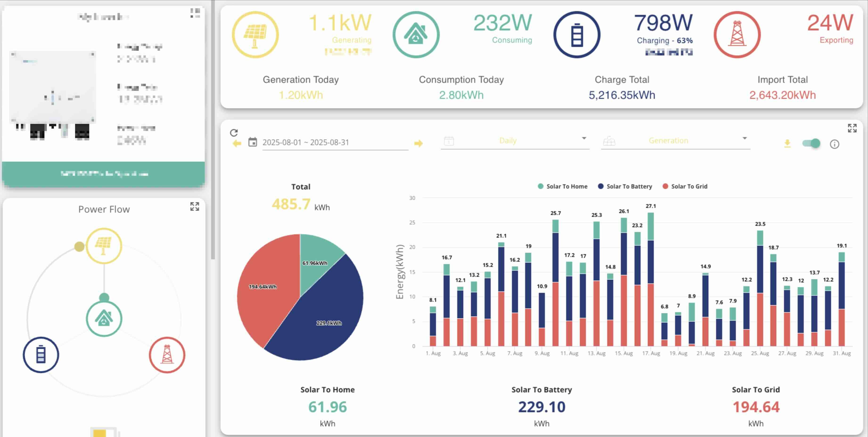The width and height of the screenshot is (868, 437).
Task: Open the chart info icon
Action: pyautogui.click(x=834, y=144)
